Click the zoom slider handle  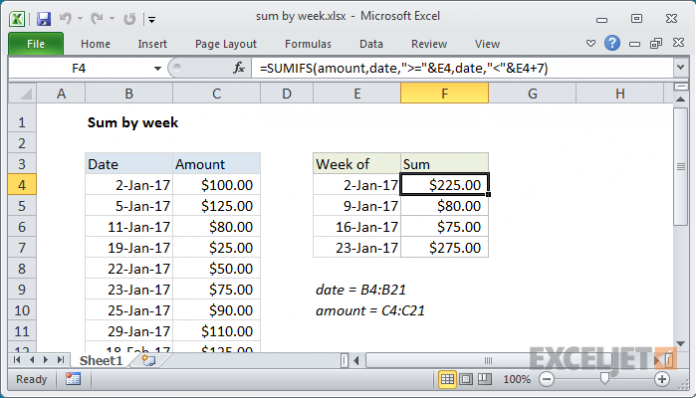pos(604,378)
